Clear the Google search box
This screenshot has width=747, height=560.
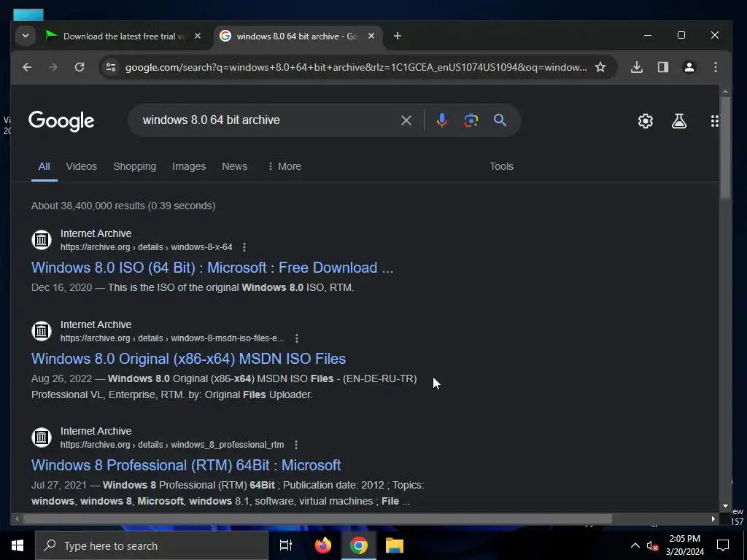pos(406,120)
